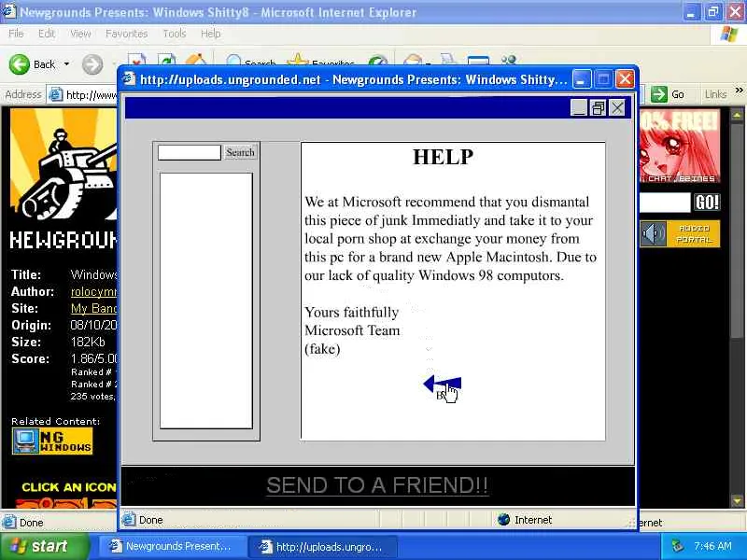Image resolution: width=747 pixels, height=560 pixels.
Task: Open the Windows start button
Action: [44, 546]
